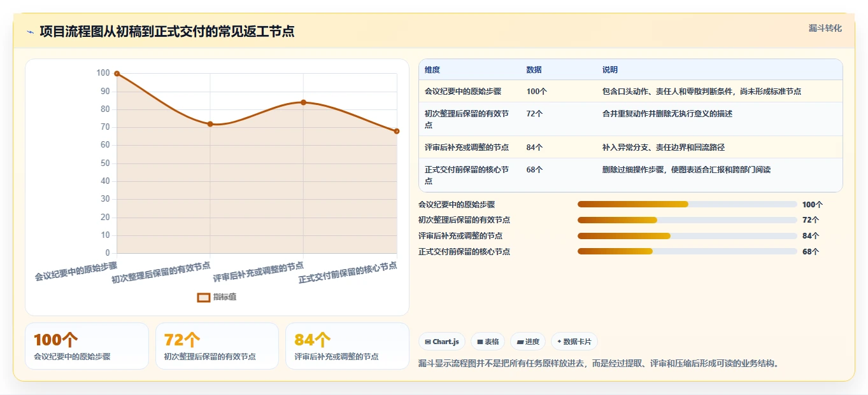Select the 进度 chip

point(528,342)
